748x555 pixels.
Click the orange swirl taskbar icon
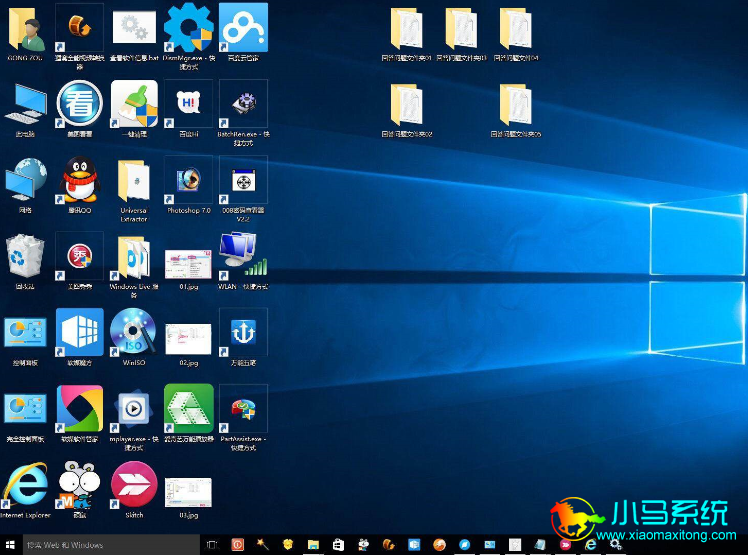click(x=439, y=545)
